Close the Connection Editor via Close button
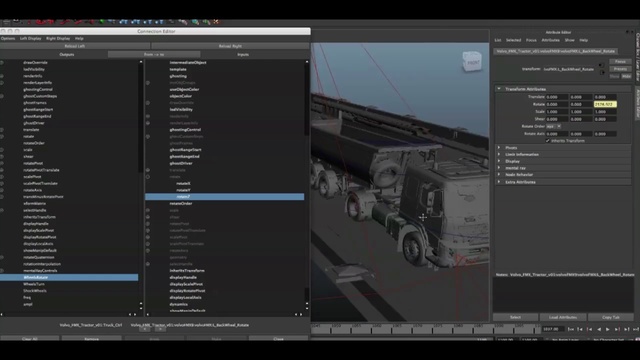 278,339
